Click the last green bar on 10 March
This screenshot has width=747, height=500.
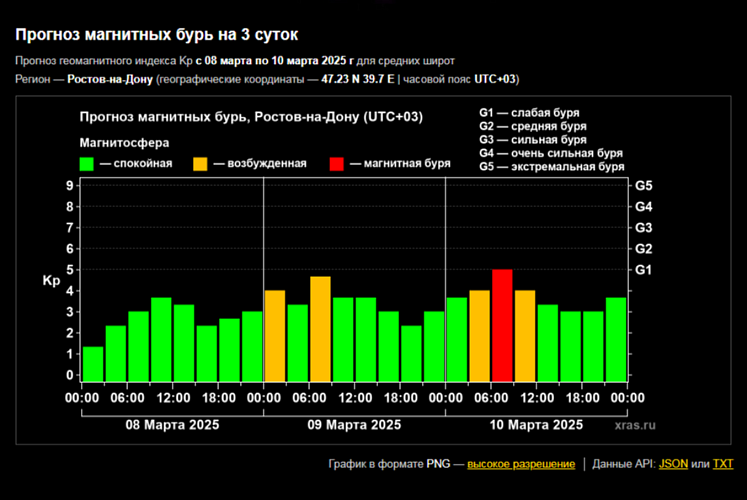pyautogui.click(x=616, y=340)
